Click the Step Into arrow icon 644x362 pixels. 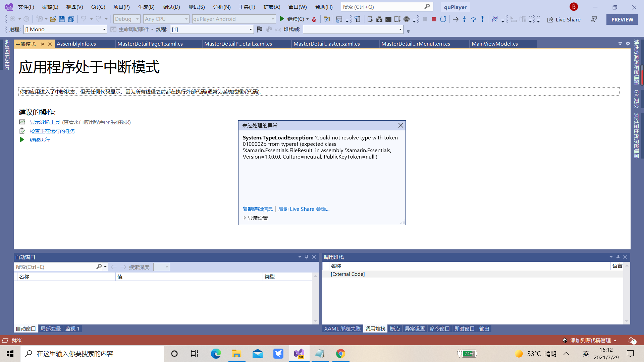tap(464, 19)
